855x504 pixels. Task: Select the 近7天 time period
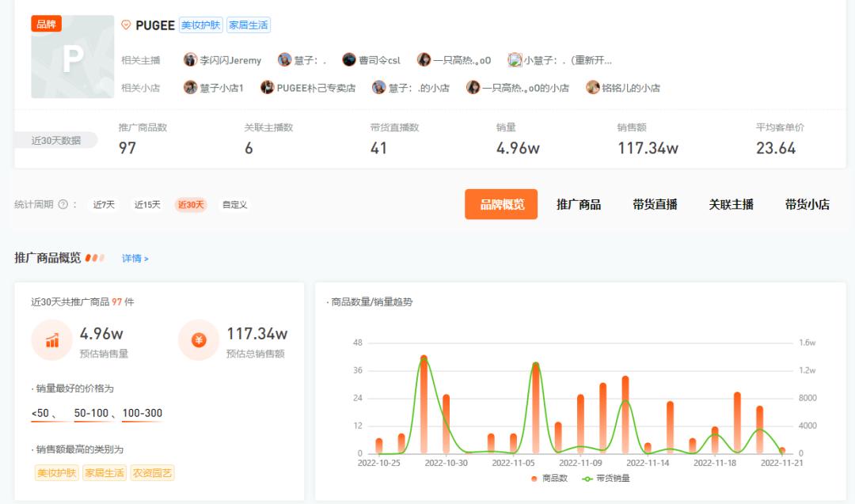pos(103,204)
